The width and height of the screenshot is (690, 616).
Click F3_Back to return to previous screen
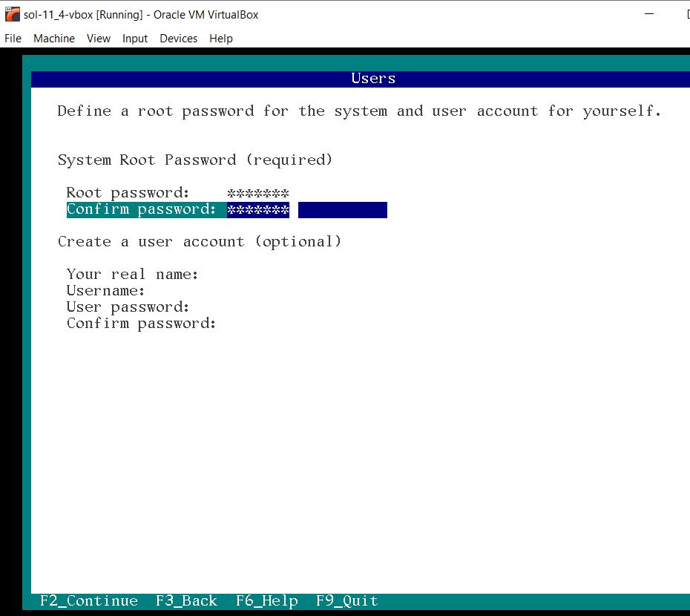click(x=185, y=600)
